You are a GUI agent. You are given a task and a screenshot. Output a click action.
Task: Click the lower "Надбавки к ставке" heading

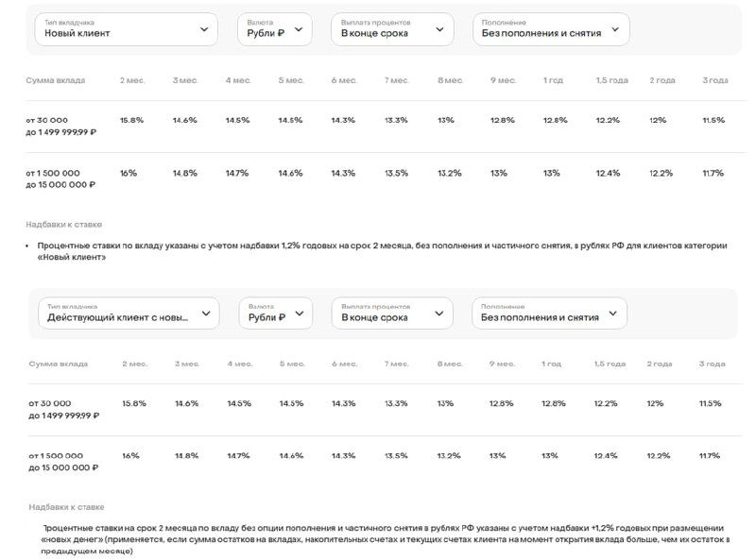click(x=66, y=506)
